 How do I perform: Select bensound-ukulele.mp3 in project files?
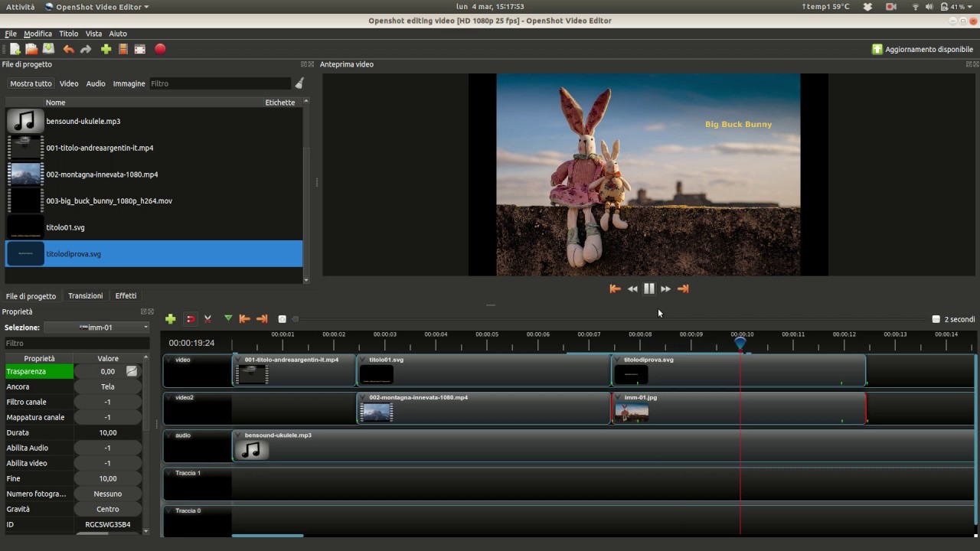154,121
